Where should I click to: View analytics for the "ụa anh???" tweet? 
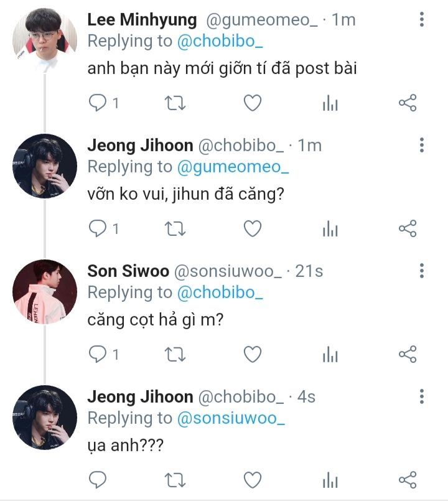pyautogui.click(x=330, y=480)
